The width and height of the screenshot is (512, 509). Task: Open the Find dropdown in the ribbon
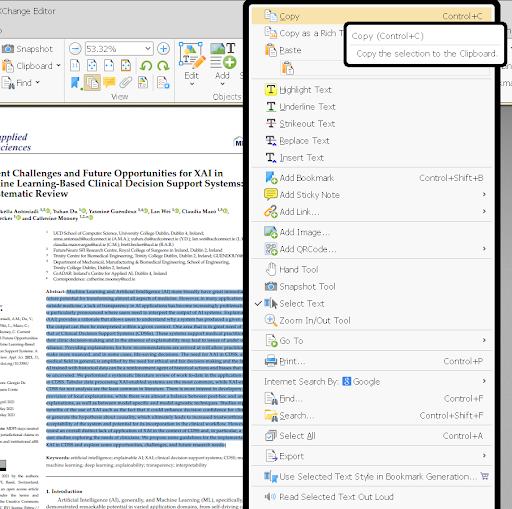pos(21,83)
